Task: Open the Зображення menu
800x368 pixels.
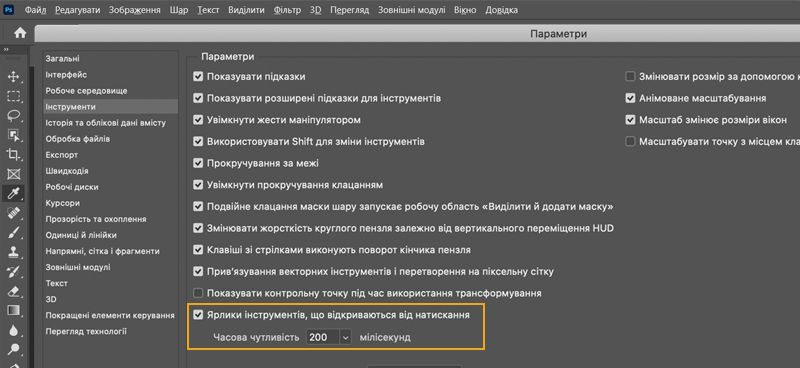Action: click(135, 10)
